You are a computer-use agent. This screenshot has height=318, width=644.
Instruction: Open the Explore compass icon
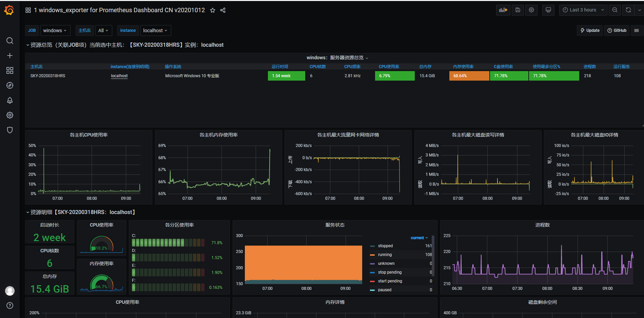point(10,85)
